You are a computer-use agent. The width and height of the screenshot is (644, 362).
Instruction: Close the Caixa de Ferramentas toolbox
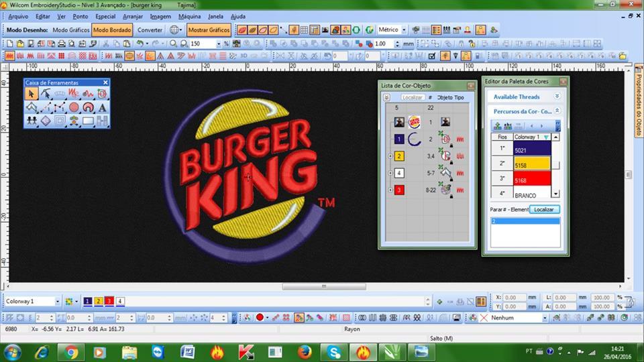(x=105, y=82)
